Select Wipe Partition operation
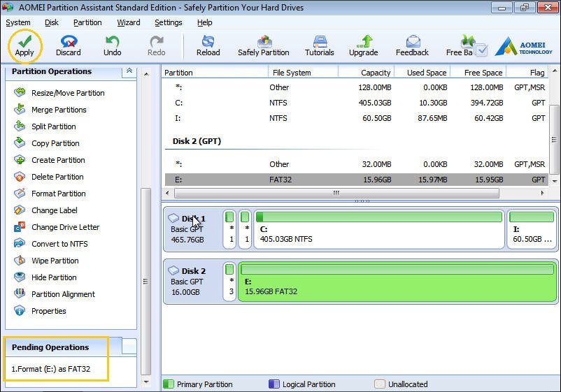Viewport: 561px width, 392px height. (46, 261)
